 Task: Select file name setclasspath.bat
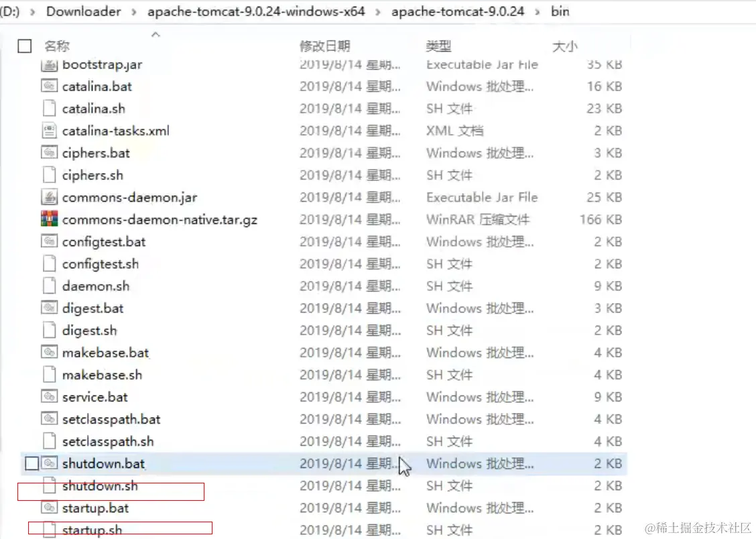(111, 420)
